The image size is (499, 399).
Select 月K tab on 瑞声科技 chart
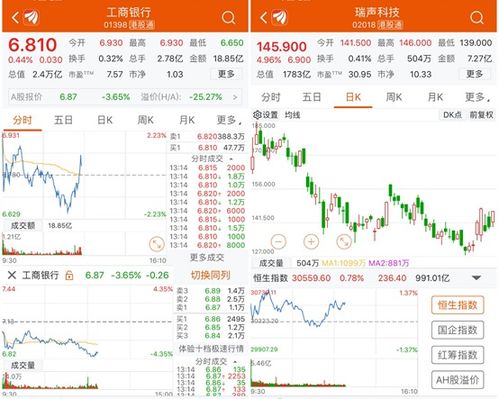click(435, 97)
